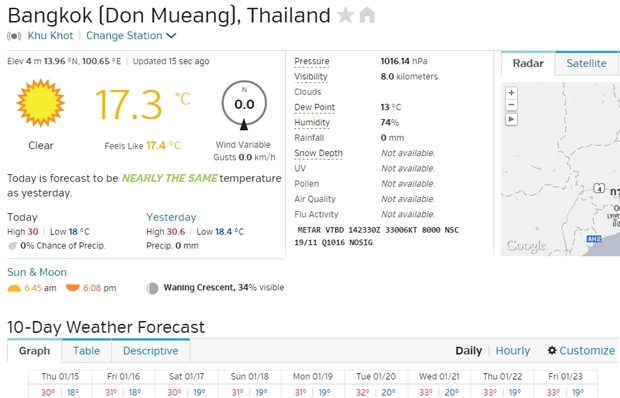Select the Thu 01/15 forecast column
The image size is (620, 398).
pyautogui.click(x=60, y=384)
